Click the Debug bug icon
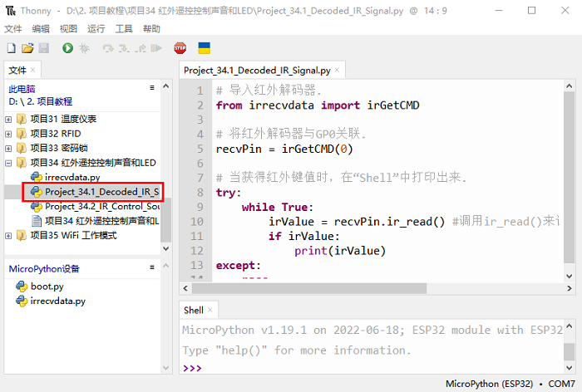582x392 pixels. [x=84, y=49]
